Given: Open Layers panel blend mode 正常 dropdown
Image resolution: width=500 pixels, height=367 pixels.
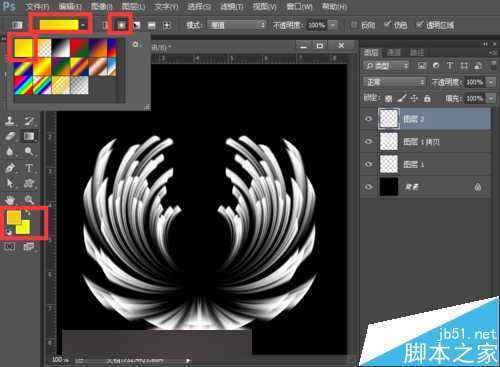Looking at the screenshot, I should pos(395,82).
